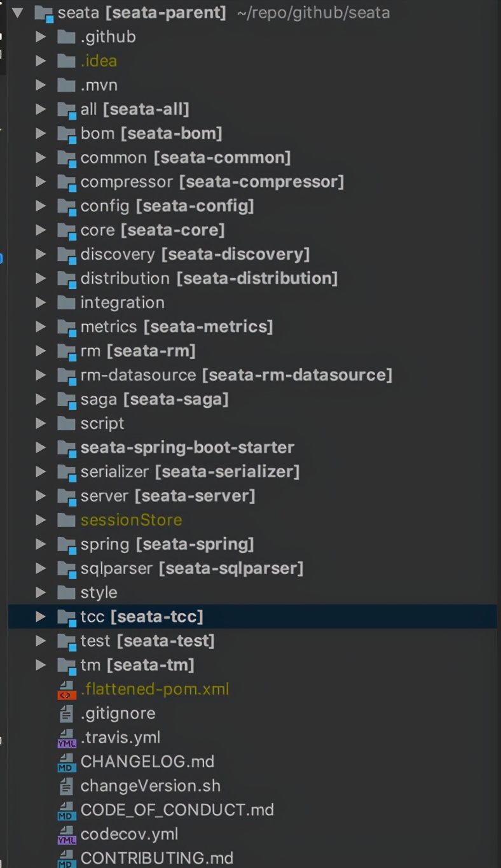
Task: Expand the sessionStore folder arrow
Action: point(41,520)
